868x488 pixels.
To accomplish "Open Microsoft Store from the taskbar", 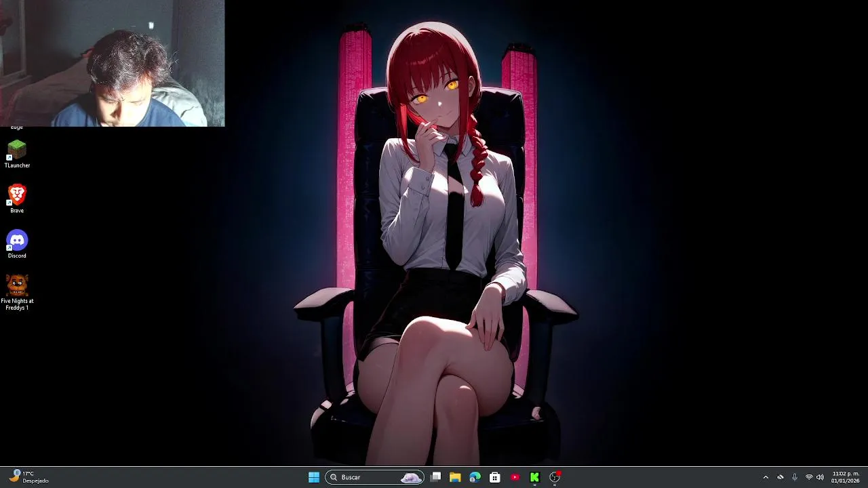I will 495,477.
